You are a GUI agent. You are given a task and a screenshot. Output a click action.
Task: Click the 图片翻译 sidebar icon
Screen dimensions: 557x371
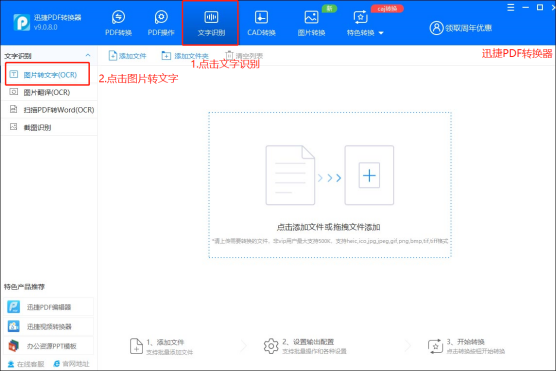(x=13, y=92)
